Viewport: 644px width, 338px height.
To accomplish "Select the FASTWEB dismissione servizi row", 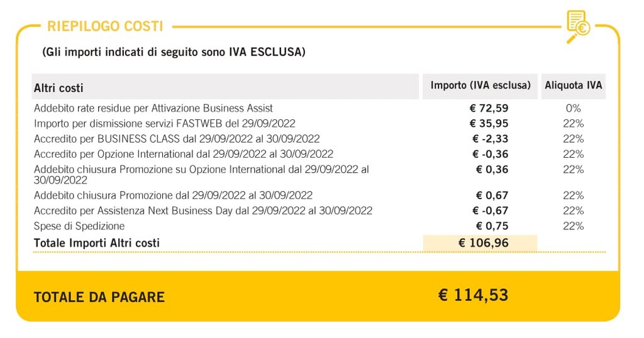I will point(164,123).
